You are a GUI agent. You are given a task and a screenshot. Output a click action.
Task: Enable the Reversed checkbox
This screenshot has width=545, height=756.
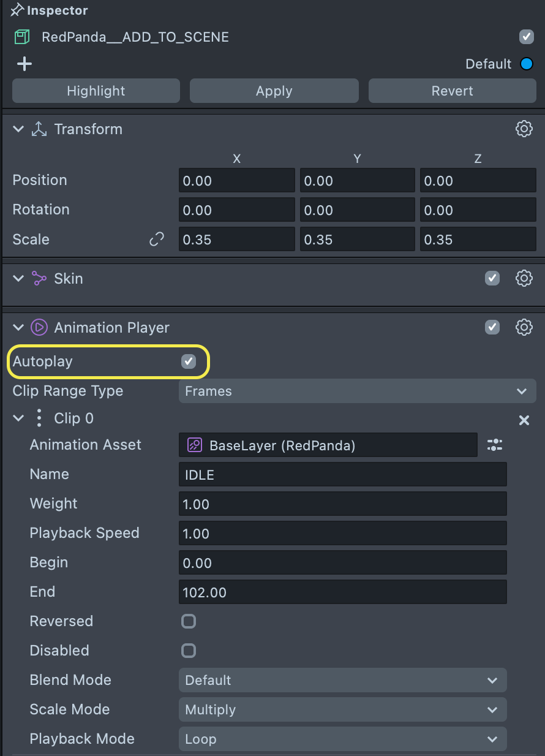tap(189, 621)
